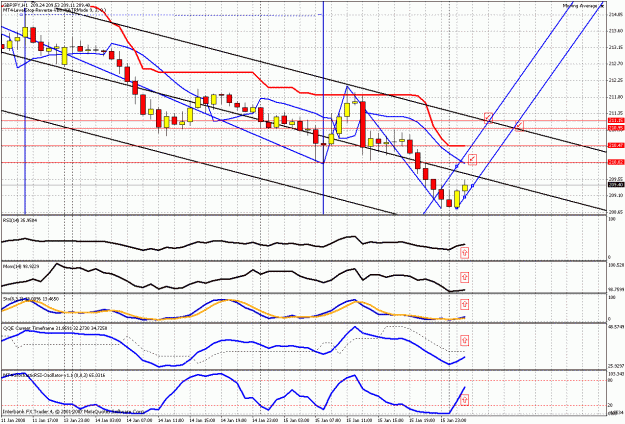Click the last yellow candle at the chart's right edge

(x=465, y=187)
